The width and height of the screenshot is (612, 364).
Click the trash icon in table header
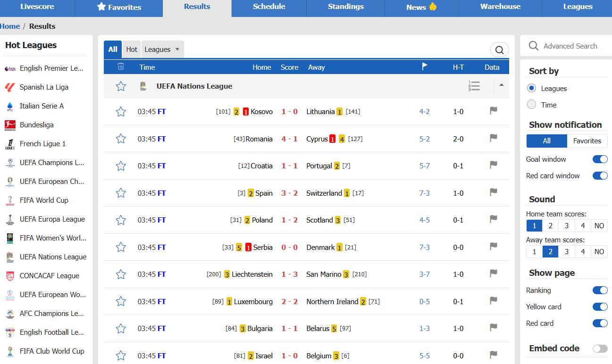[x=121, y=66]
